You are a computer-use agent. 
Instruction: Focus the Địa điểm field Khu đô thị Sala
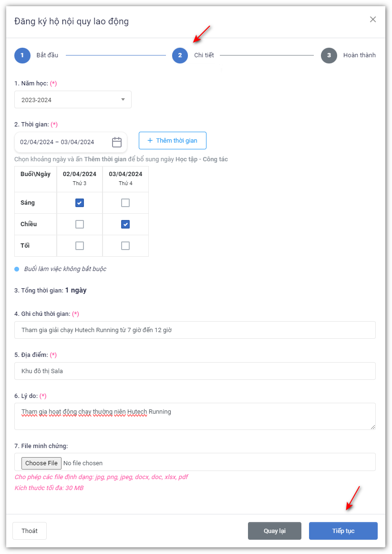pos(195,371)
